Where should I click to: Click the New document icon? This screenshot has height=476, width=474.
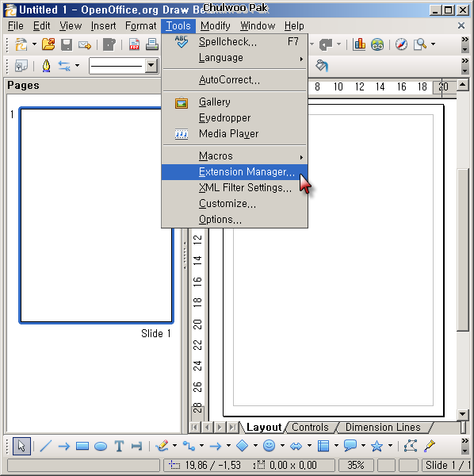[21, 44]
